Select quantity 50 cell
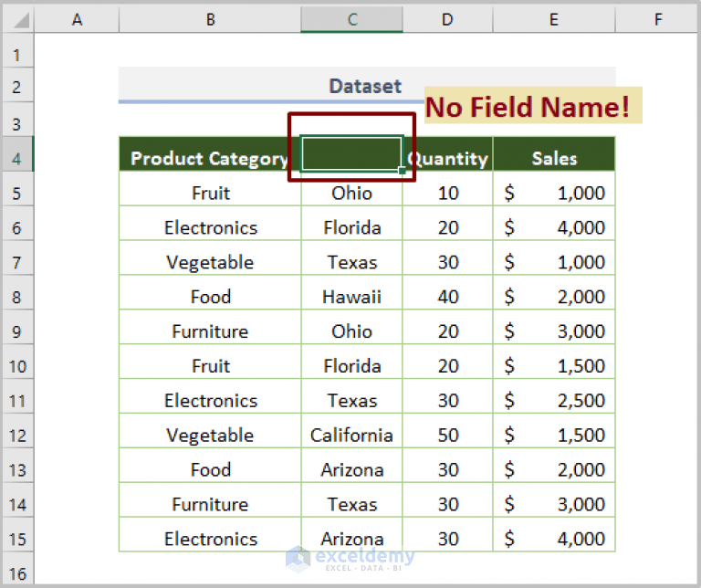701x588 pixels. pos(447,431)
